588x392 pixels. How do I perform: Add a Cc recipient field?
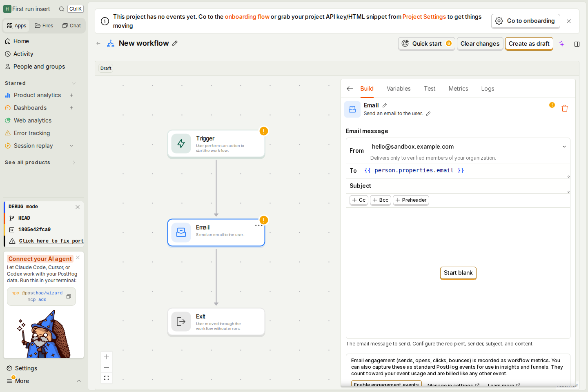359,200
